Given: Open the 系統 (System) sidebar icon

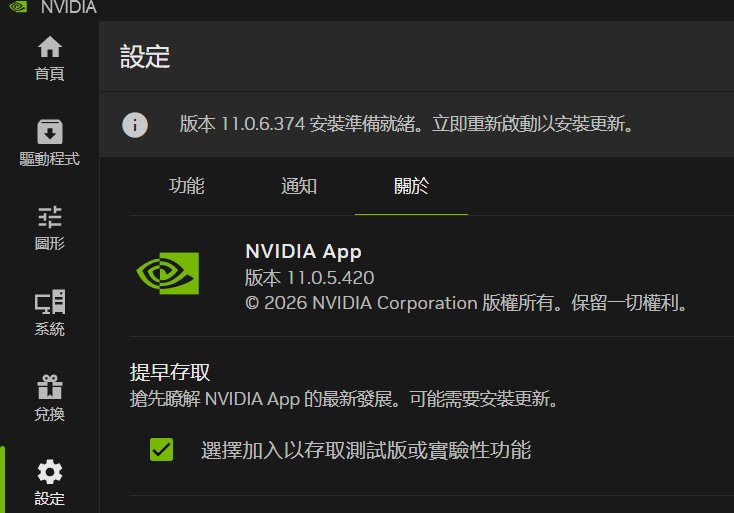Looking at the screenshot, I should click(49, 302).
